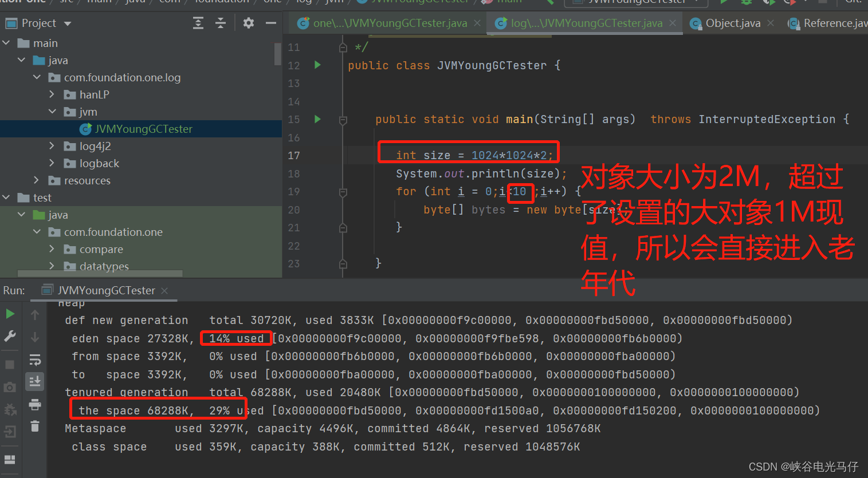Open the run configurations dropdown JVMYoungGCTester

[636, 3]
